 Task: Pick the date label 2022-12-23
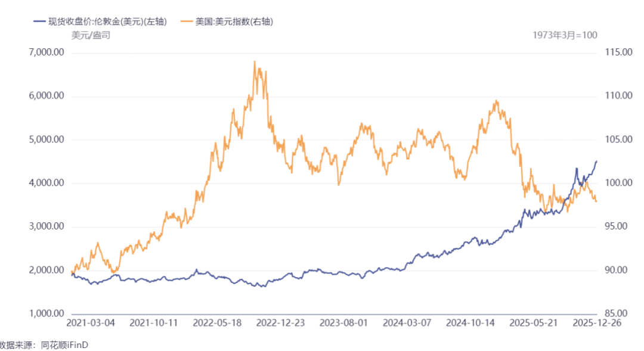[x=280, y=323]
